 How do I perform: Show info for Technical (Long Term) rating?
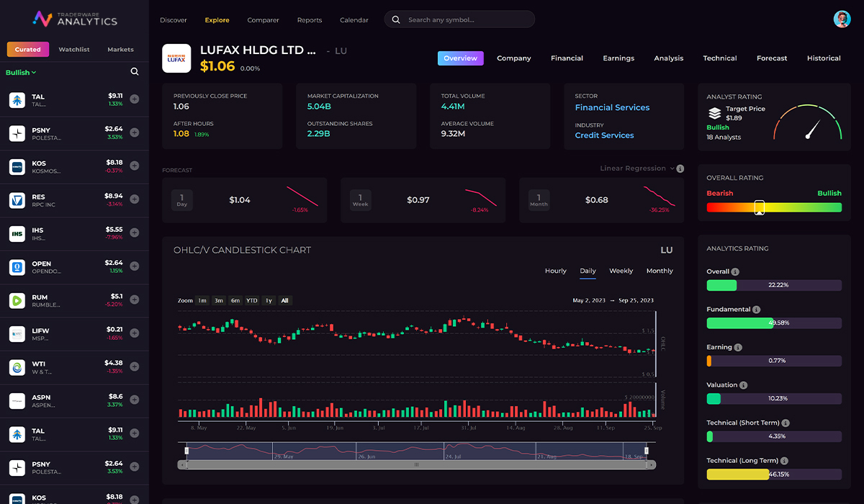(784, 461)
